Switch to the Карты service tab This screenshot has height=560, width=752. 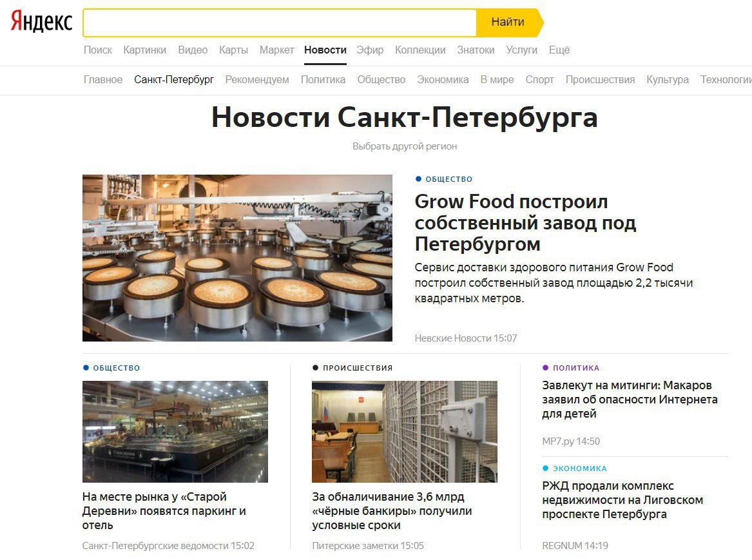pos(233,50)
